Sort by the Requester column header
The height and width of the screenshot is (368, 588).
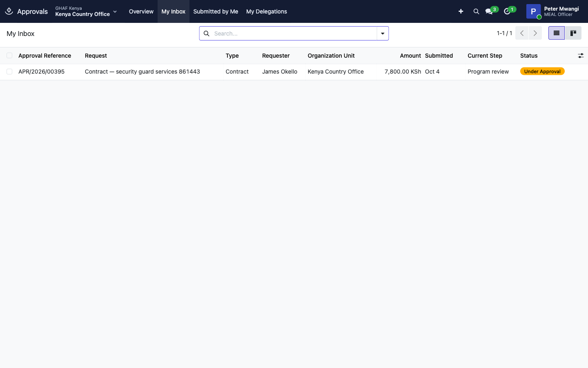pyautogui.click(x=276, y=56)
